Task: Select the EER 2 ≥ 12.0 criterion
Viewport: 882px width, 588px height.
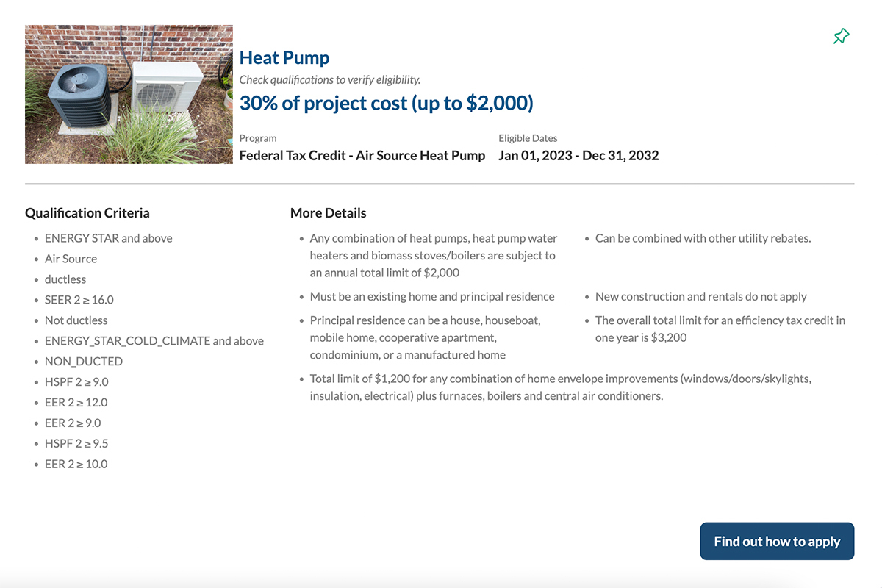Action: click(73, 402)
